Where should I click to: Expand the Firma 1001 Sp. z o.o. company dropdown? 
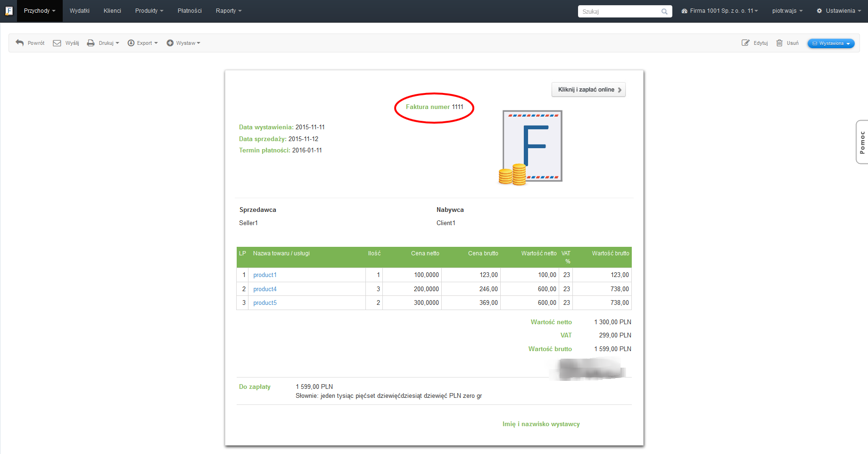pos(720,11)
